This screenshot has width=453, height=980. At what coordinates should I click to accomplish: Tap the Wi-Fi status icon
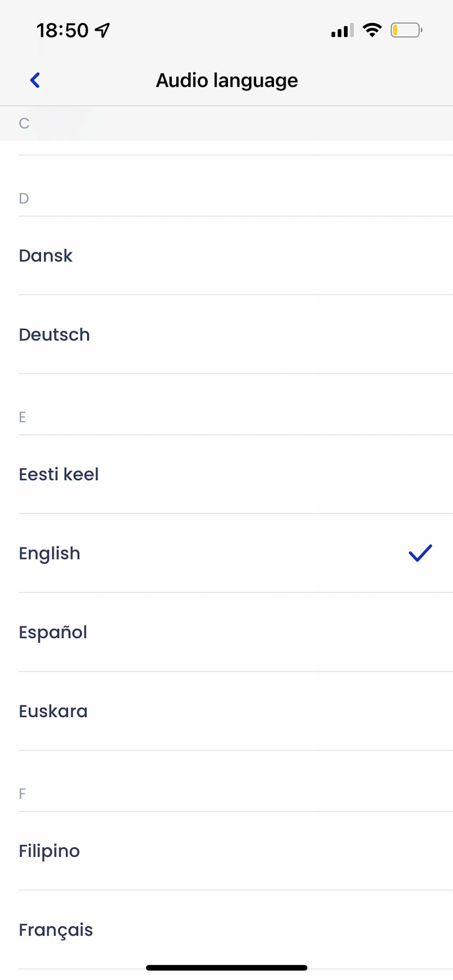coord(372,30)
